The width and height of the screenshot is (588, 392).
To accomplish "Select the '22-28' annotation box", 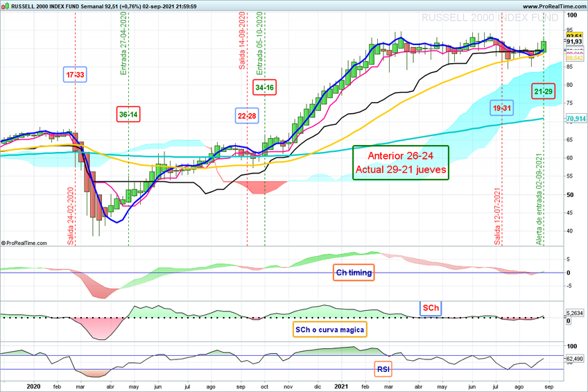I will pos(247,116).
